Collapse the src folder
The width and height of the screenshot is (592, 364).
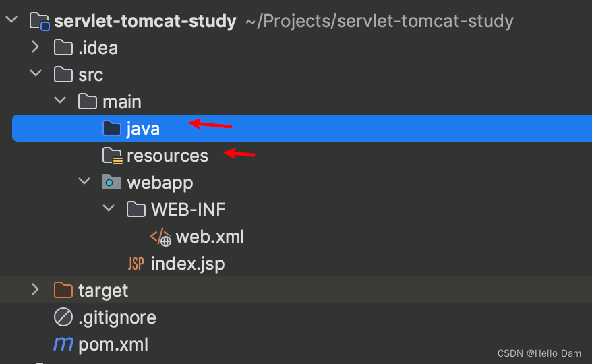click(36, 73)
